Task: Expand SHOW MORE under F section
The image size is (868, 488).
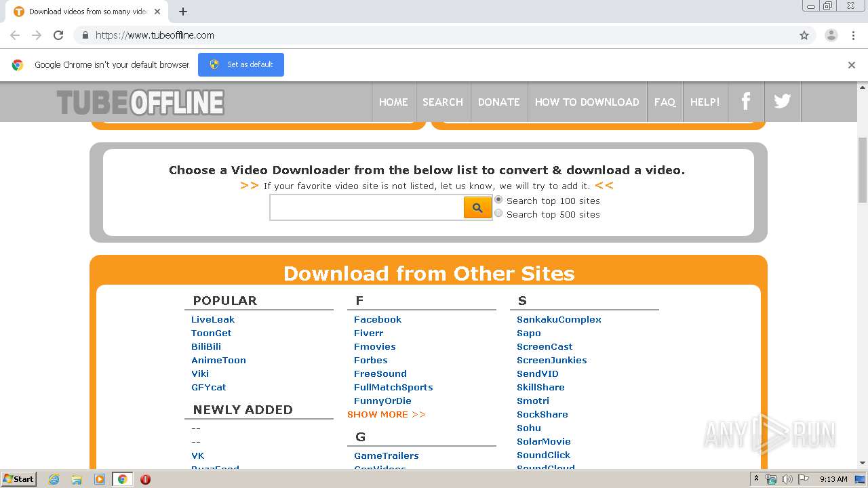Action: (387, 414)
